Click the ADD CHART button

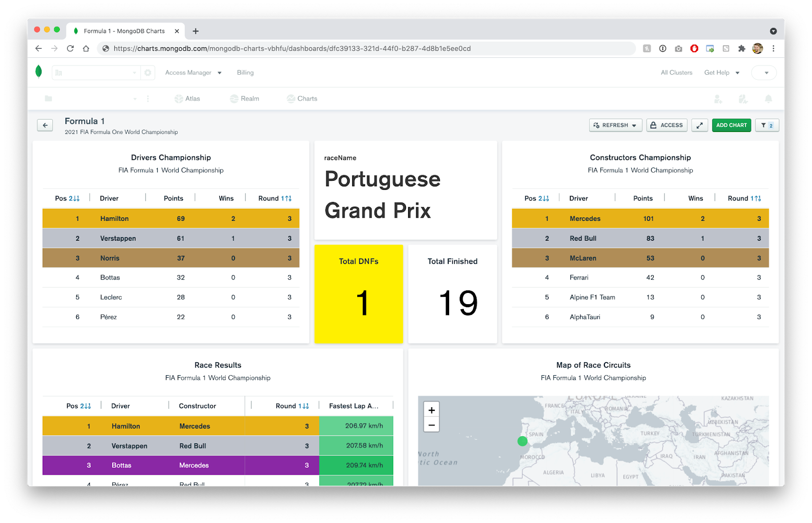(731, 125)
